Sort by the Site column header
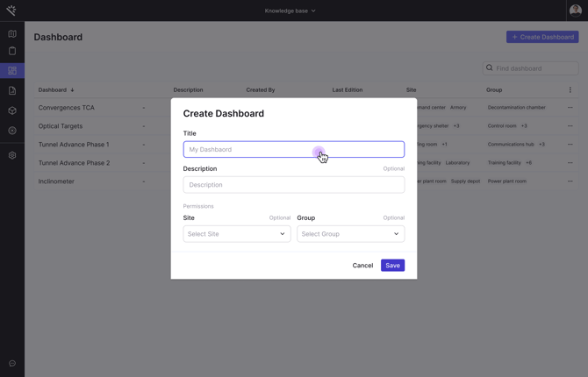588x377 pixels. (x=411, y=90)
